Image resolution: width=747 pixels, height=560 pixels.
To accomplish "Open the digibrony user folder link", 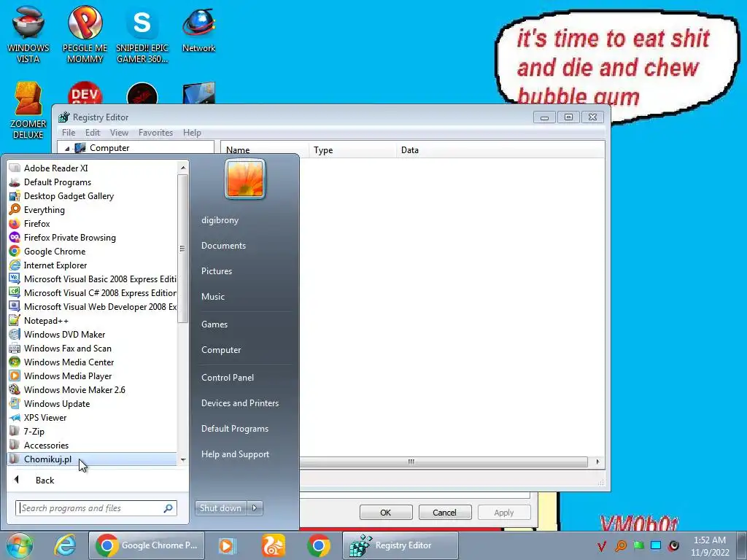I will pyautogui.click(x=220, y=220).
